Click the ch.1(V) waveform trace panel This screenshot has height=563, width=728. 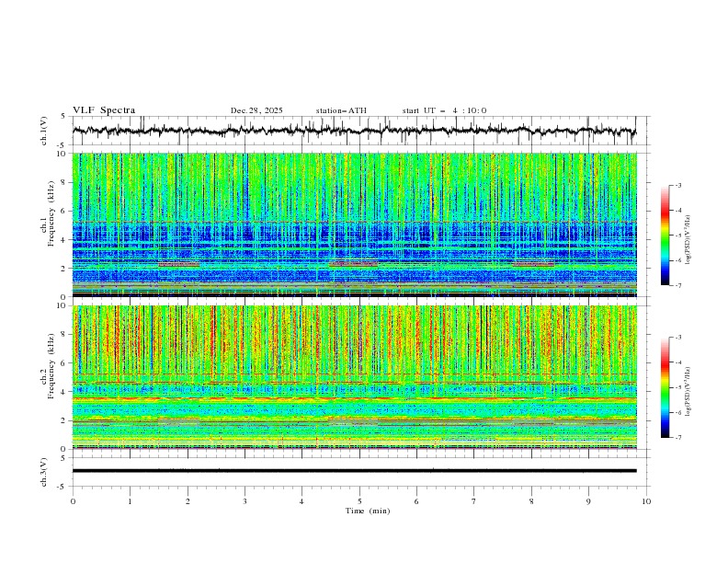(x=358, y=131)
